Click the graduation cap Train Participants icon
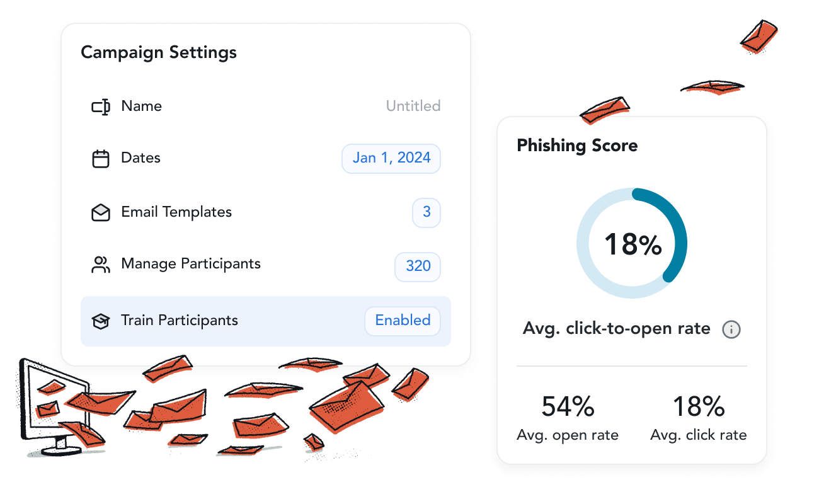Screen dimensions: 819x504 pos(101,321)
